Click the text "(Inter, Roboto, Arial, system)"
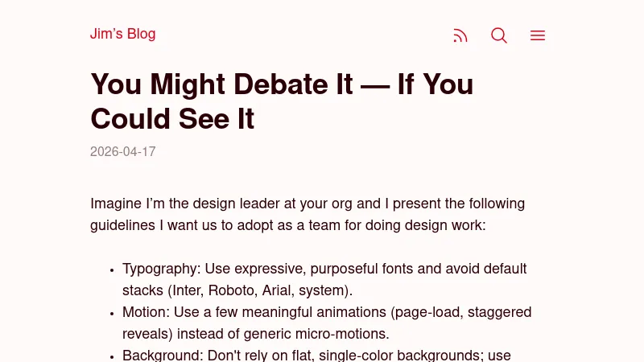644x362 pixels. point(260,290)
